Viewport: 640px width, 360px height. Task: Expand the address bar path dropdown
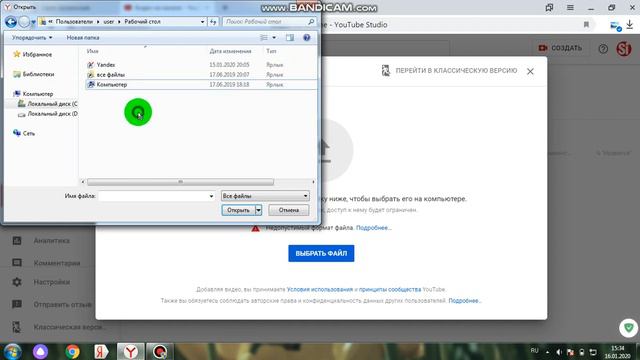(202, 22)
